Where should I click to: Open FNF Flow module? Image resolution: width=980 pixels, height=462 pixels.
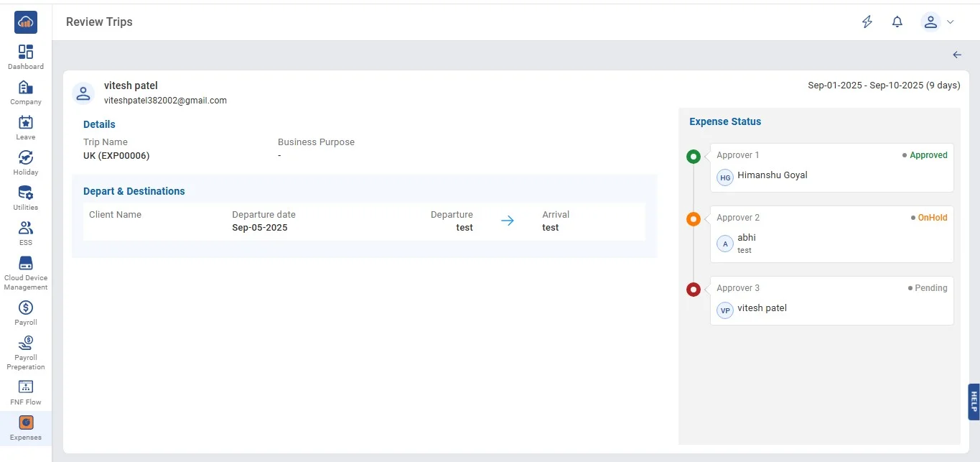(26, 388)
